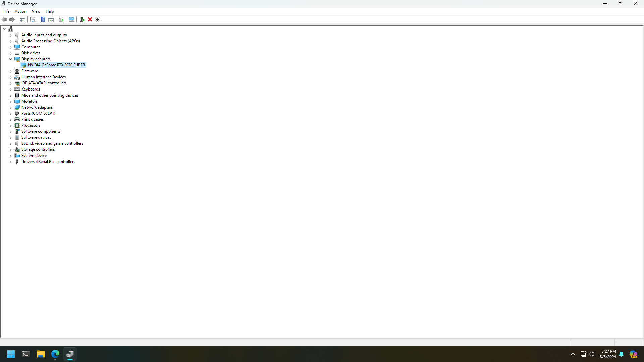
Task: Click the uninstall device icon in toolbar
Action: (x=90, y=19)
